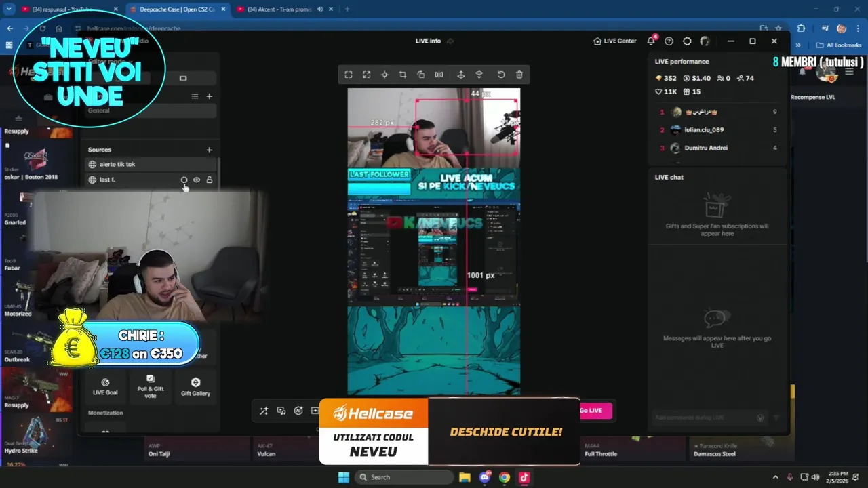This screenshot has height=488, width=868.
Task: Click the duplicate source icon in canvas toolbar
Action: pyautogui.click(x=420, y=75)
